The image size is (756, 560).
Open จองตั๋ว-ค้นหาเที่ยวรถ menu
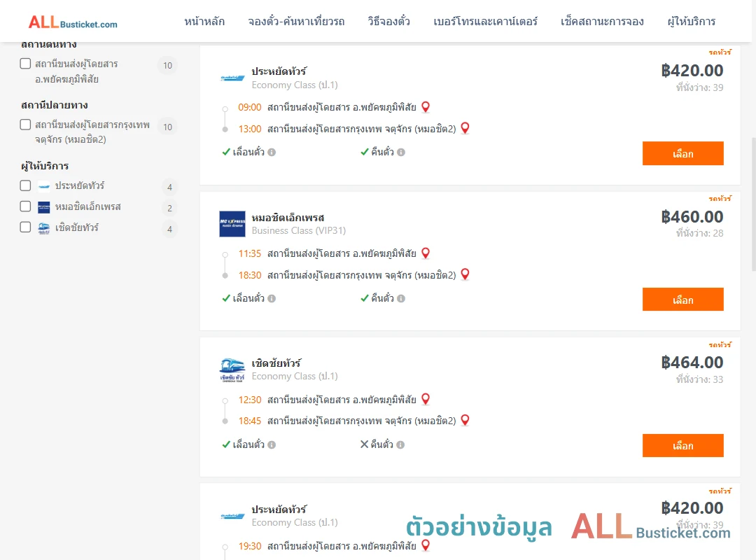[296, 22]
